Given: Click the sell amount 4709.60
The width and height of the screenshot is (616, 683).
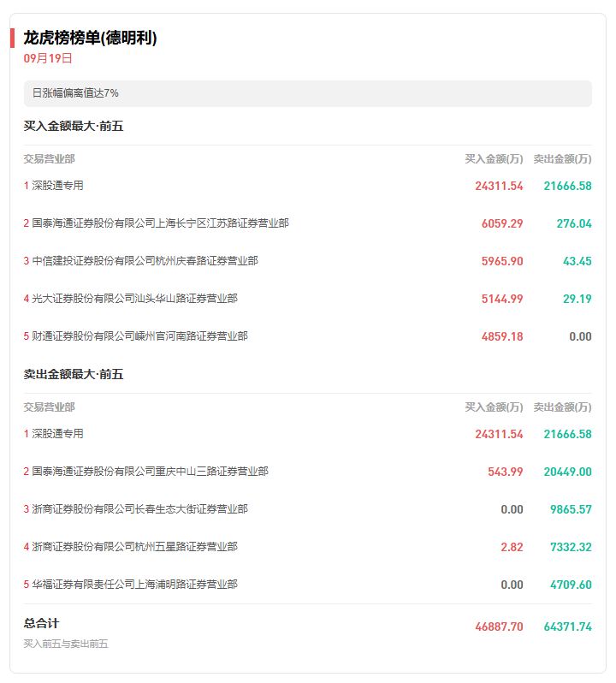Looking at the screenshot, I should click(571, 585).
